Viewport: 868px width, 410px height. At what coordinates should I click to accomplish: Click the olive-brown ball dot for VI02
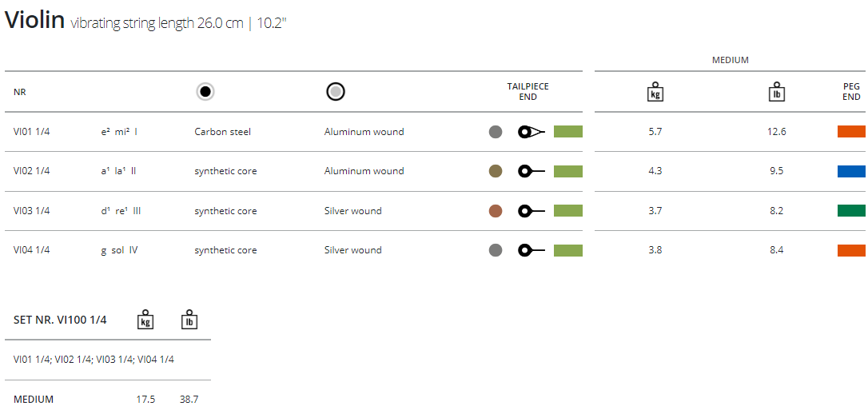tap(496, 171)
